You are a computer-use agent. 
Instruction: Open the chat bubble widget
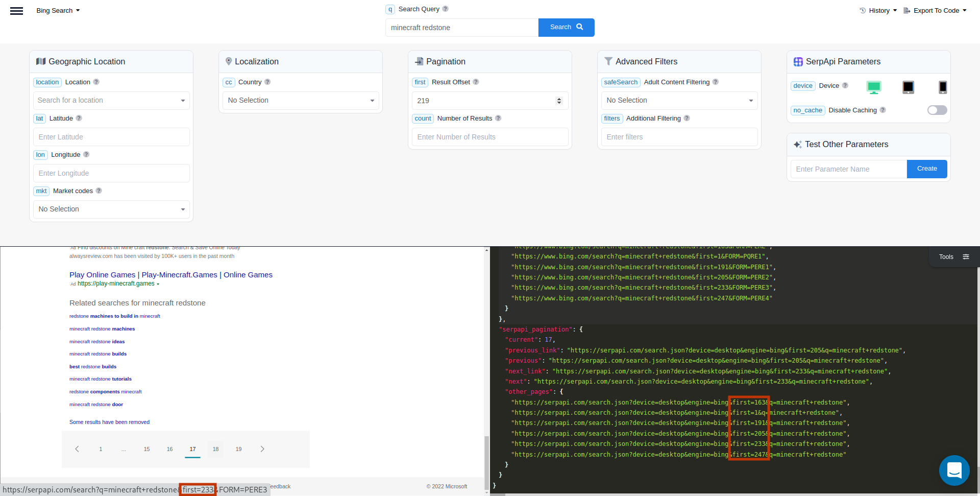[x=954, y=470]
